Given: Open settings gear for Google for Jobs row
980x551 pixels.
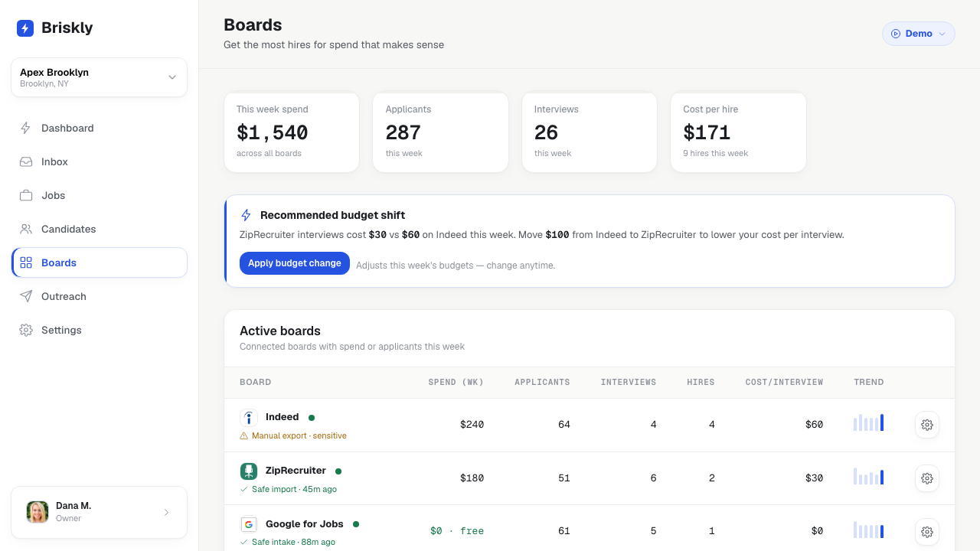Looking at the screenshot, I should click(927, 532).
